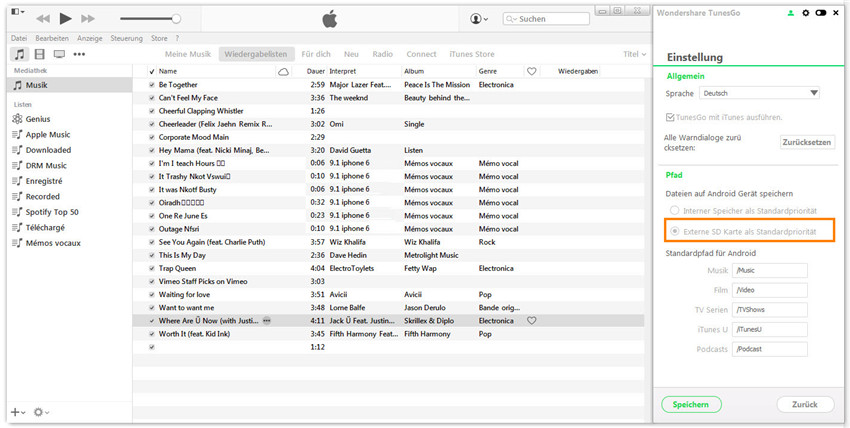Open the Datei menu
Screen dimensions: 850x428
19,38
